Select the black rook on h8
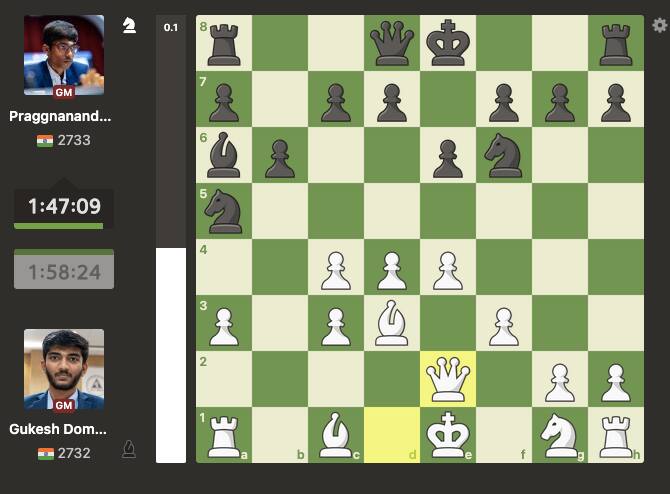The height and width of the screenshot is (494, 670). coord(616,45)
